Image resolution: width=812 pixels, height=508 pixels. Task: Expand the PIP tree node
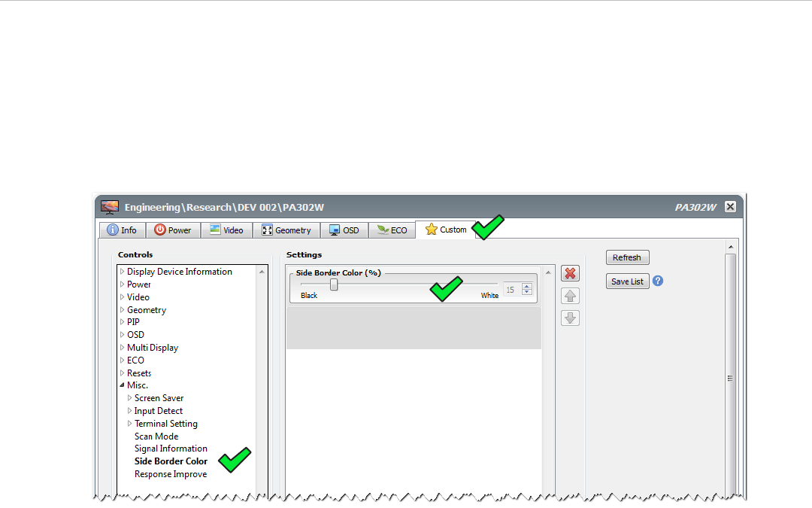(123, 322)
